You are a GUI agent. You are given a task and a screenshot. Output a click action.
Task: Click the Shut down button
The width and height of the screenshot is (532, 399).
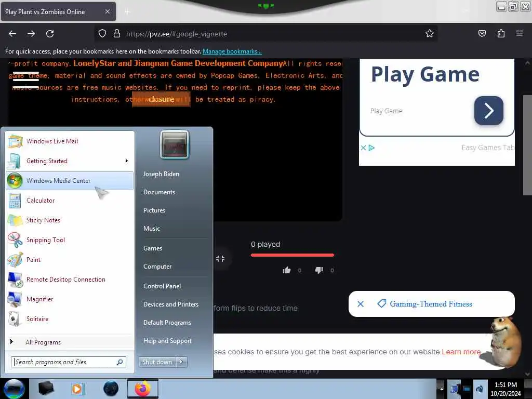pyautogui.click(x=157, y=362)
